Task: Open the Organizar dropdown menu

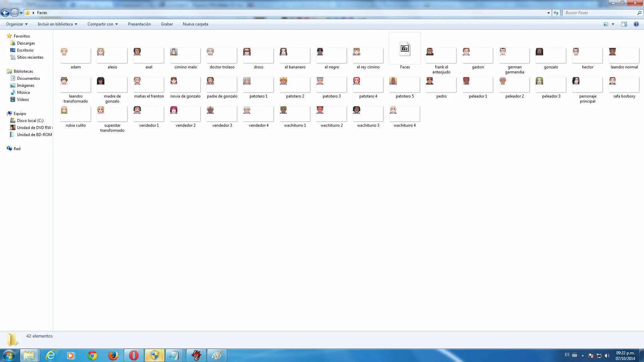Action: click(x=17, y=24)
